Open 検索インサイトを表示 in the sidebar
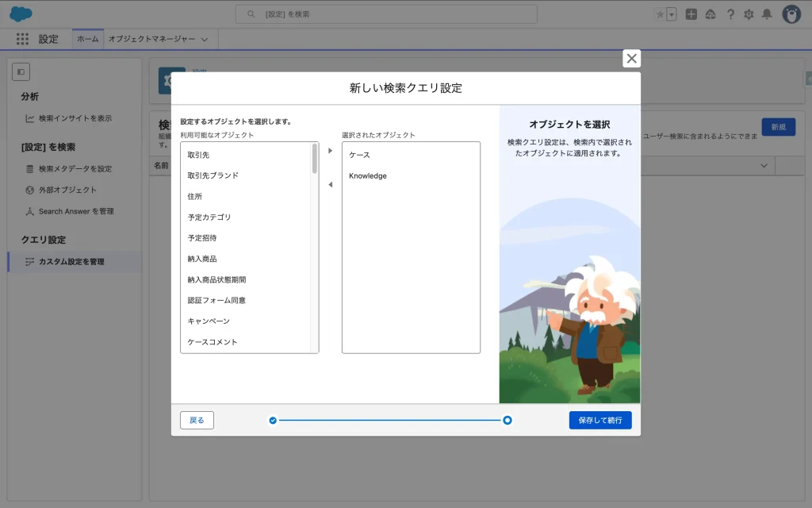The image size is (812, 508). click(x=75, y=118)
